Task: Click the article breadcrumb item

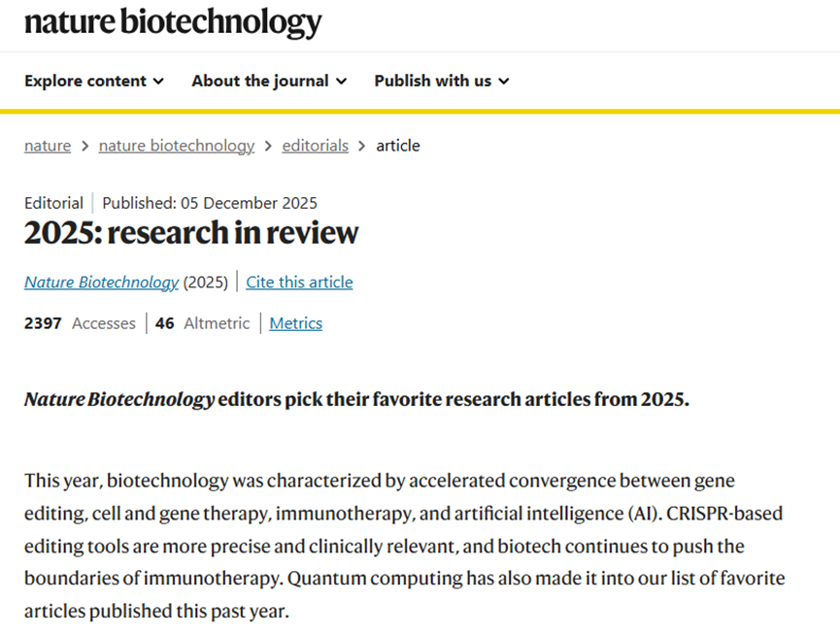Action: click(398, 146)
